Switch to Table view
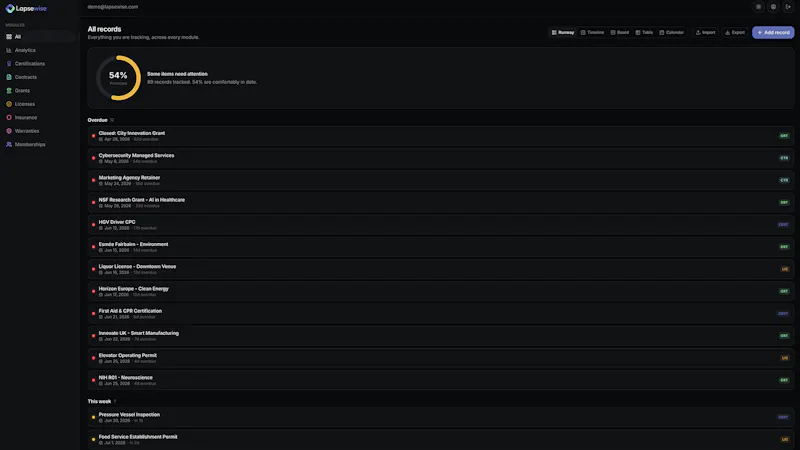800x450 pixels. (x=644, y=32)
